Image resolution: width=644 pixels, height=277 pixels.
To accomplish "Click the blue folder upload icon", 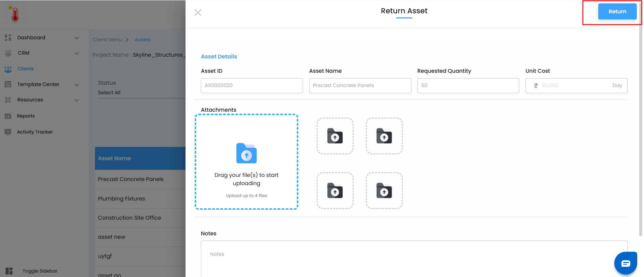I will pyautogui.click(x=246, y=153).
